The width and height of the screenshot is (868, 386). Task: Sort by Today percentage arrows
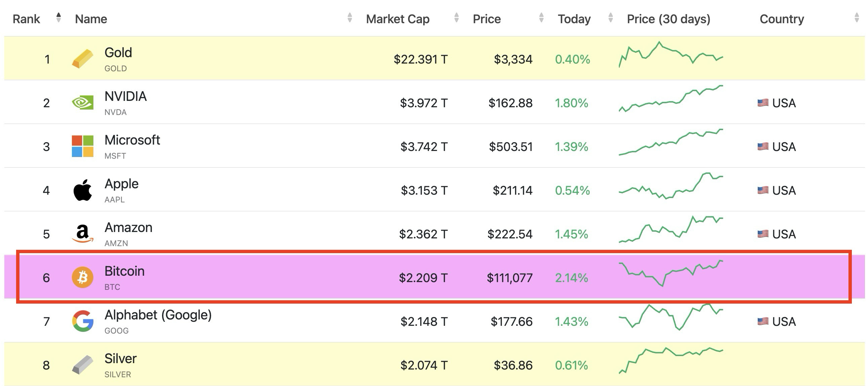[610, 17]
